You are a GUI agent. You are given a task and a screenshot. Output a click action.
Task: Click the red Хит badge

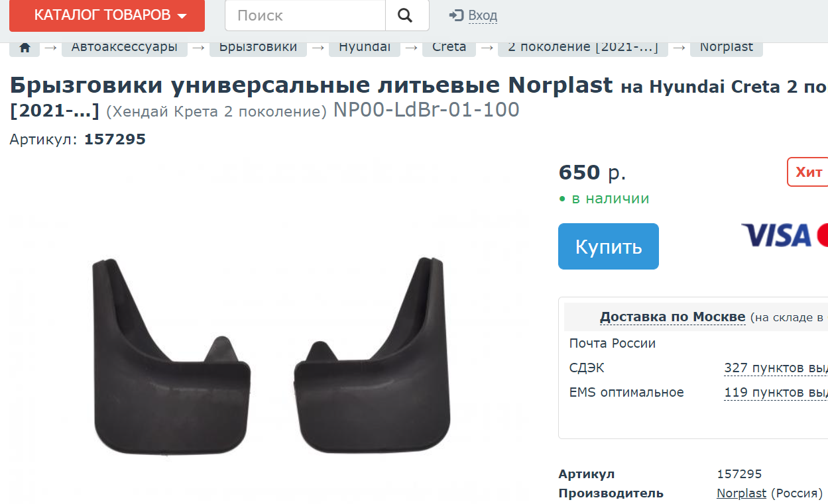[x=808, y=172]
